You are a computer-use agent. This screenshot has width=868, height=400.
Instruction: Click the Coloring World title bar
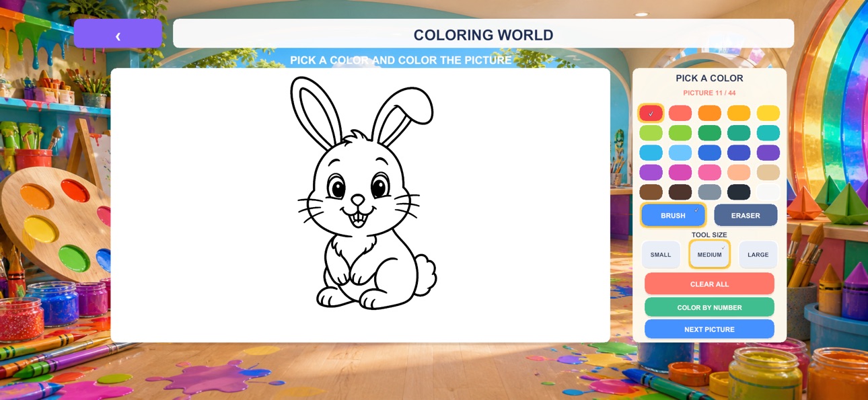coord(483,34)
